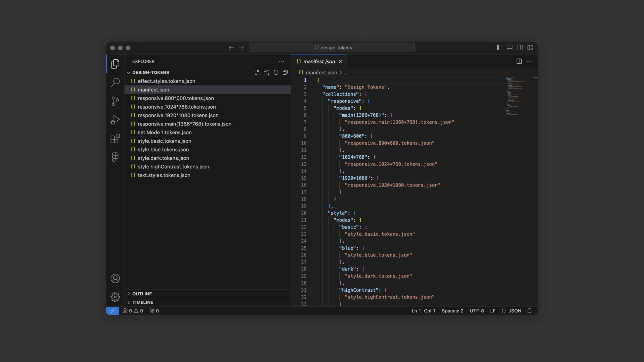Toggle bottom panel visibility
Screen dimensions: 644x362
coord(509,48)
